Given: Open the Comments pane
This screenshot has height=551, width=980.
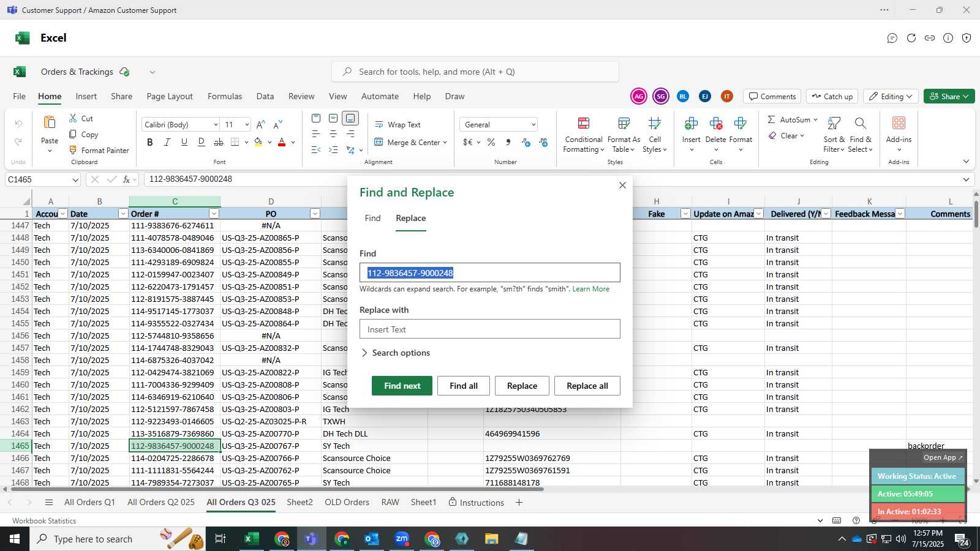Looking at the screenshot, I should [x=772, y=96].
